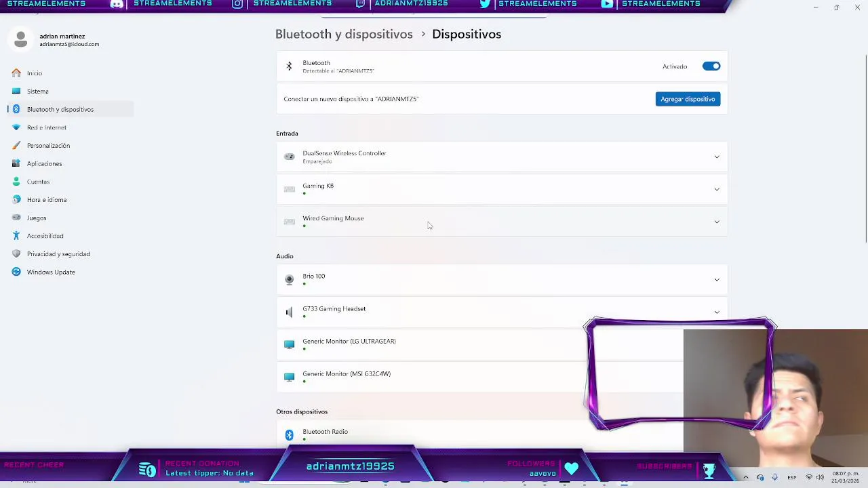868x488 pixels.
Task: Open the ESP language indicator in taskbar
Action: [791, 478]
